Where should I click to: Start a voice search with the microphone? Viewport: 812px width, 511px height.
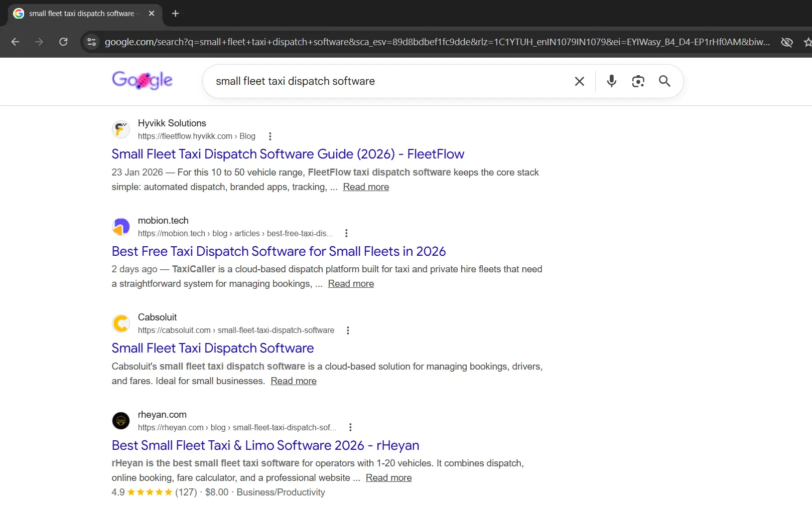(x=611, y=81)
